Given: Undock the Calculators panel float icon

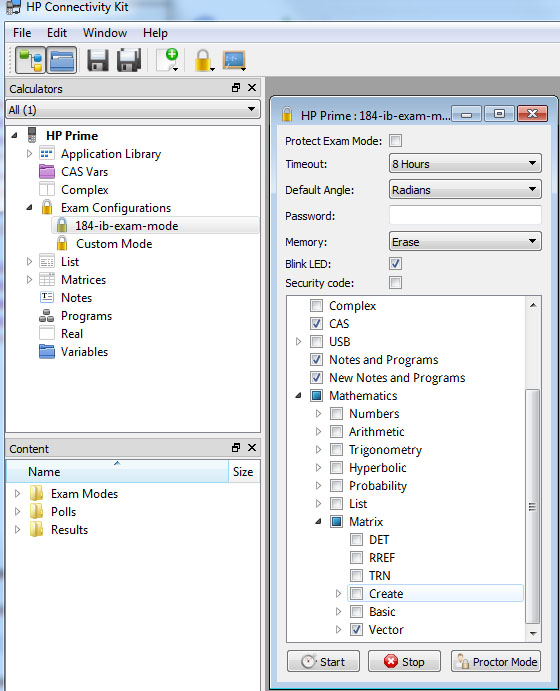Looking at the screenshot, I should (x=236, y=88).
